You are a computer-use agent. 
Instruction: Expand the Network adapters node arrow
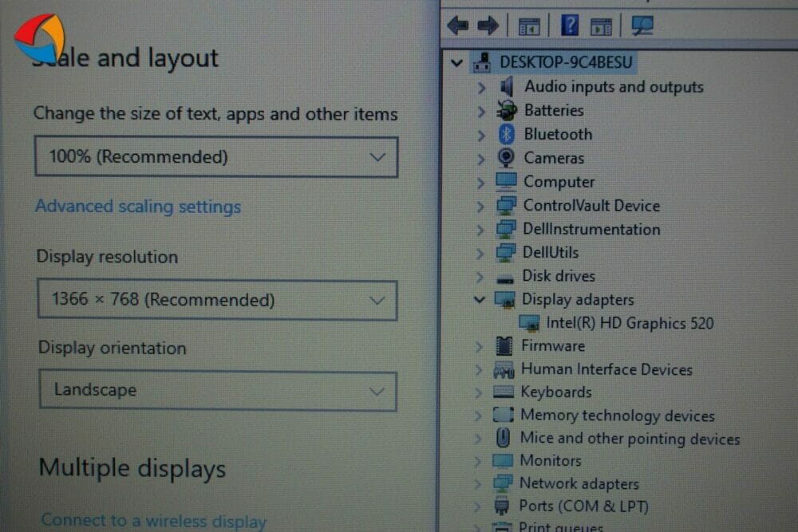[477, 483]
